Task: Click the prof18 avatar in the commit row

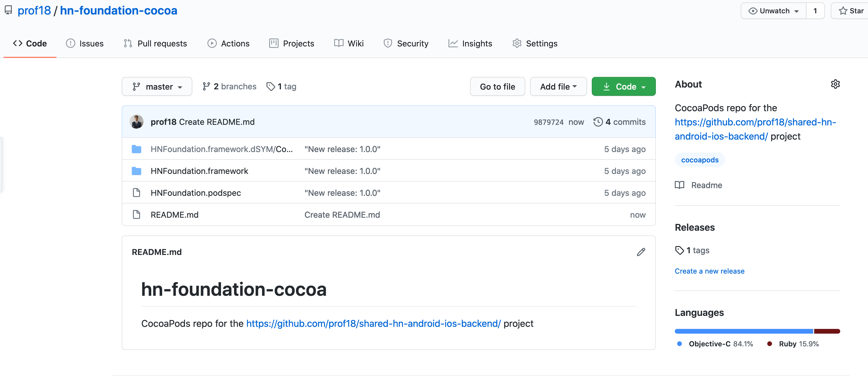Action: click(136, 122)
